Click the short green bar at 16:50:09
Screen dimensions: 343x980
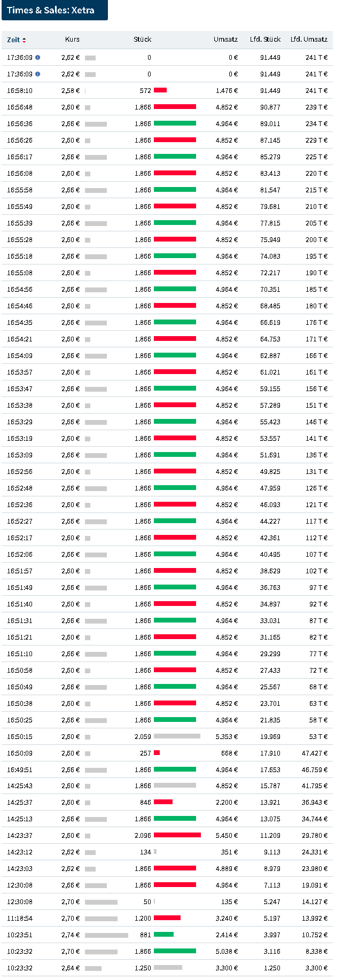(x=157, y=753)
